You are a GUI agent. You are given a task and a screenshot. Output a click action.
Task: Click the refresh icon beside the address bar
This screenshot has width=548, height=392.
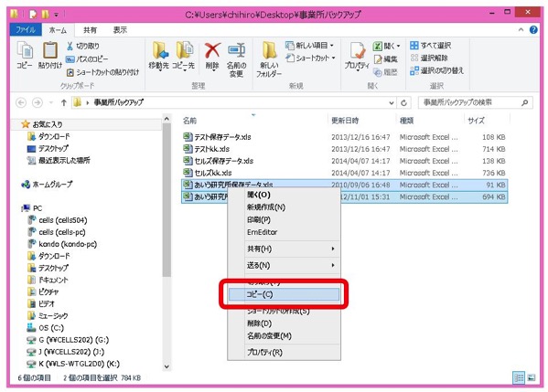pos(403,102)
